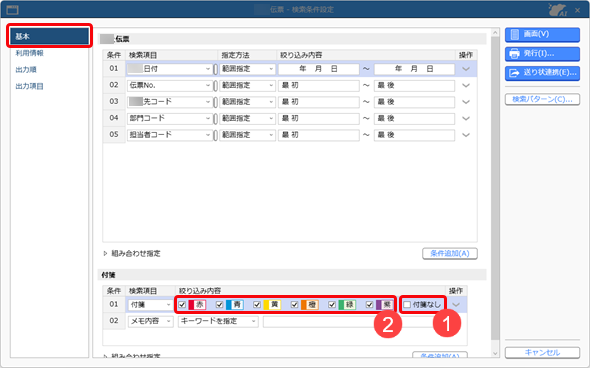Close the search condition dialog
This screenshot has width=590, height=368.
(578, 10)
